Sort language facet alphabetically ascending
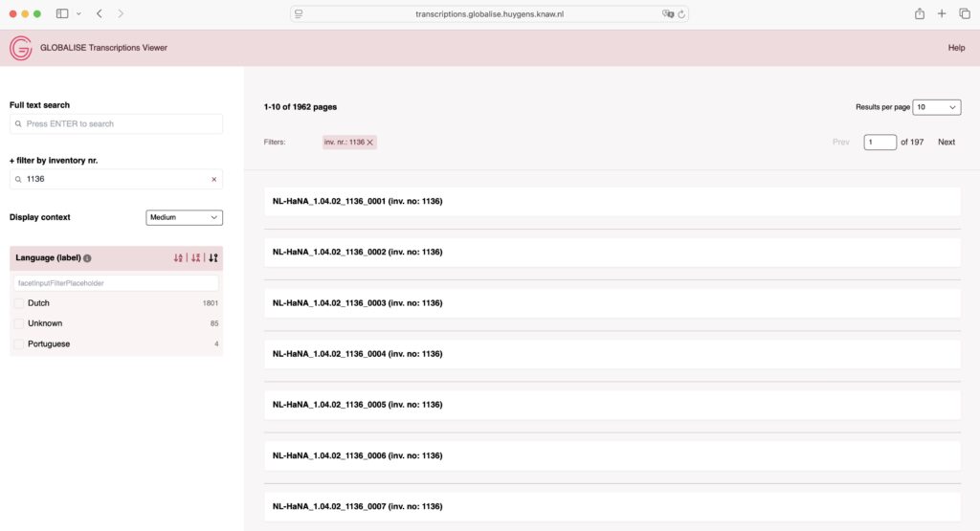 click(178, 257)
